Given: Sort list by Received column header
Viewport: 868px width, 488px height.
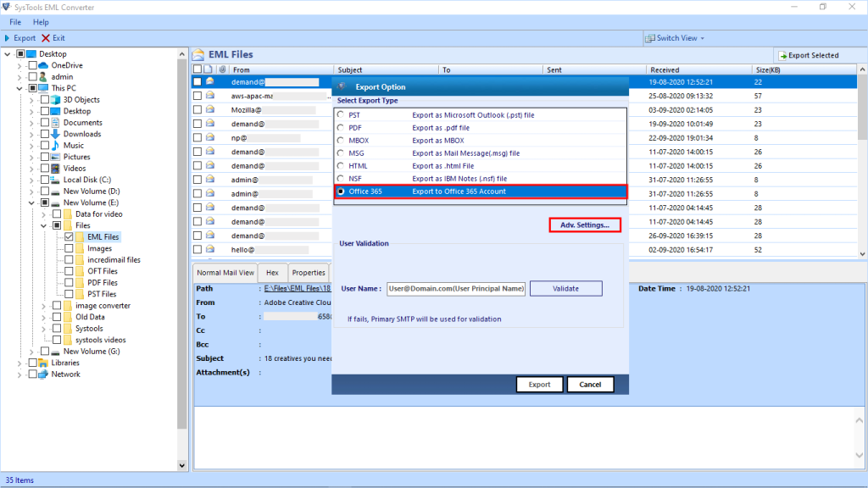Looking at the screenshot, I should tap(698, 69).
